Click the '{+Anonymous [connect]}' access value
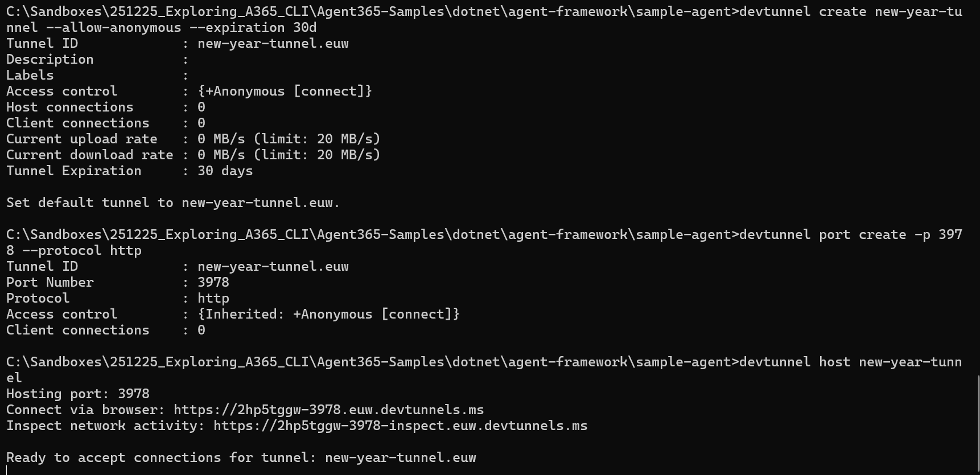This screenshot has height=475, width=980. [285, 91]
